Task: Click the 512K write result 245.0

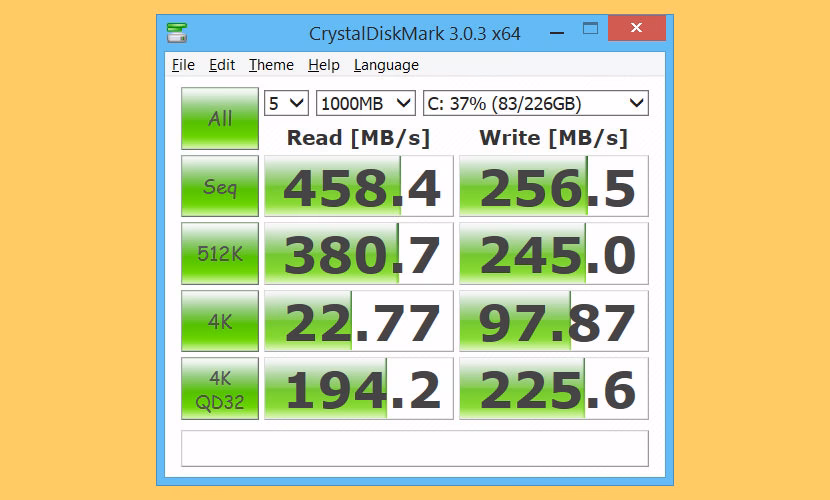Action: [x=554, y=253]
